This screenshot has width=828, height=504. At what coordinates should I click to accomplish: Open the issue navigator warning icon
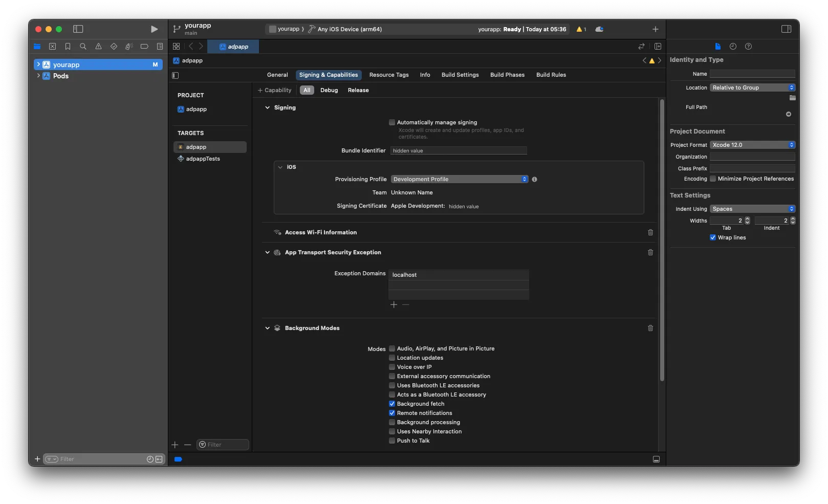[x=98, y=47]
